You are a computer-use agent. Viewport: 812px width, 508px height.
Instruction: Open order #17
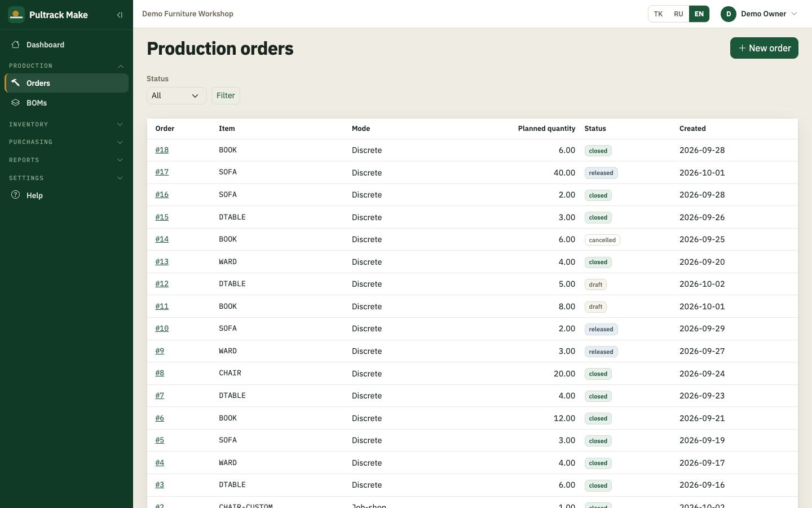[162, 172]
